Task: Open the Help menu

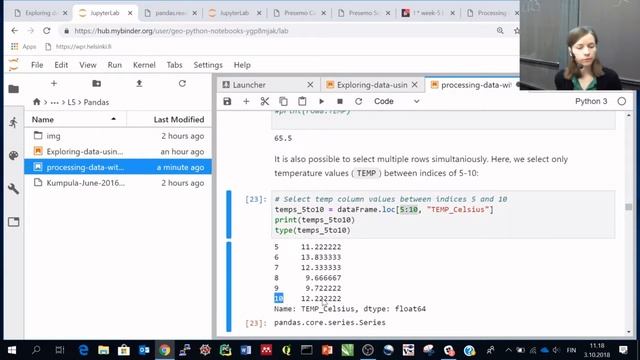Action: (x=242, y=65)
